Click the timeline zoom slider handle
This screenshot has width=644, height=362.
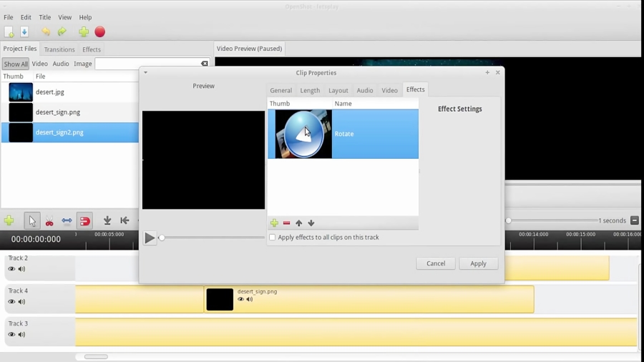[x=509, y=220]
